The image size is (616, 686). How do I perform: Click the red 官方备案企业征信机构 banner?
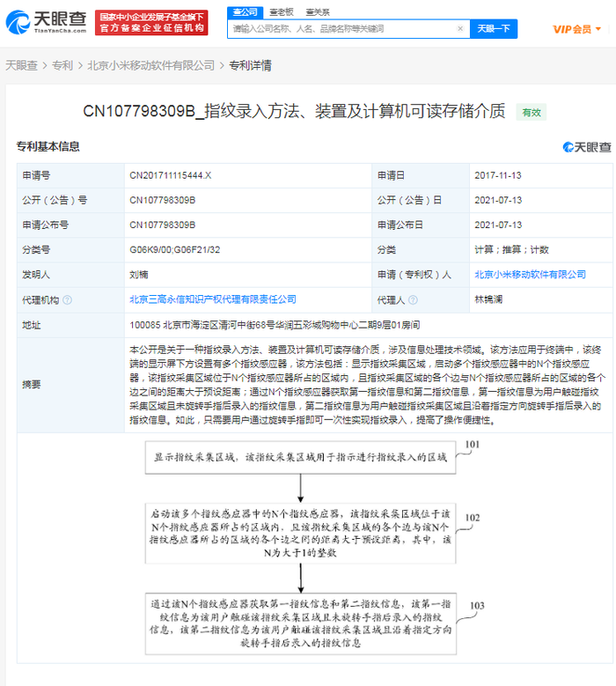tap(151, 23)
